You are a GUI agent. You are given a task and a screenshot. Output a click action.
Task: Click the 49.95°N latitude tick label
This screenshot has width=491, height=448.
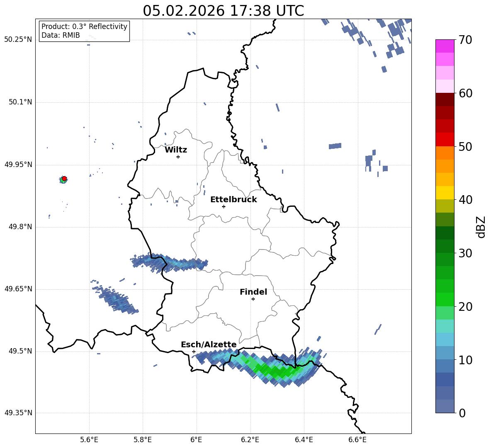(x=18, y=165)
